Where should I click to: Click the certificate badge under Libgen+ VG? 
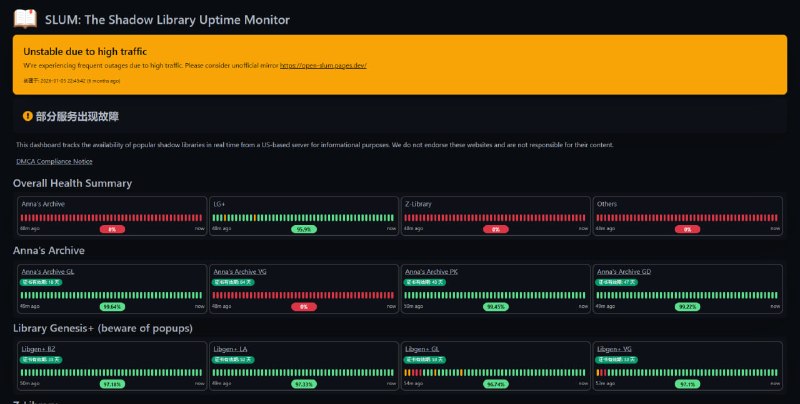(x=617, y=360)
